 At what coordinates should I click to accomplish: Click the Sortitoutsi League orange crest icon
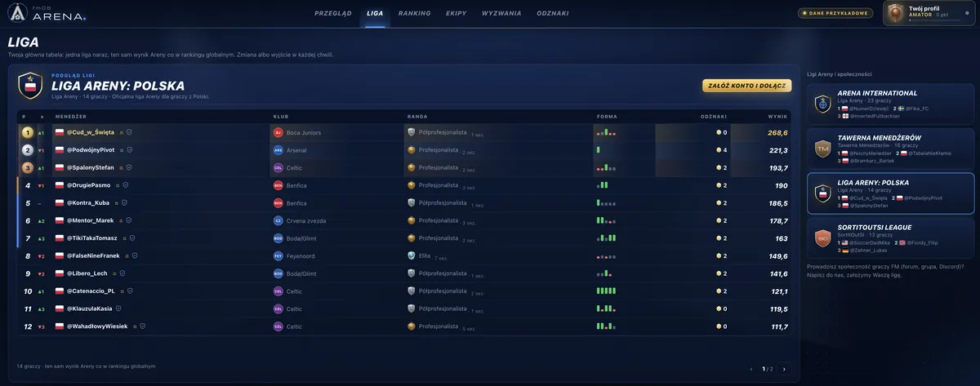pos(823,237)
